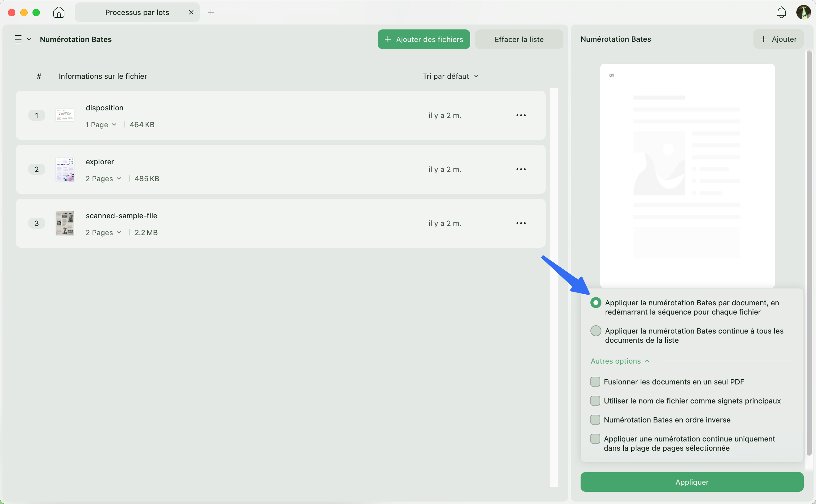Switch to Processus par lots tab

click(x=137, y=12)
